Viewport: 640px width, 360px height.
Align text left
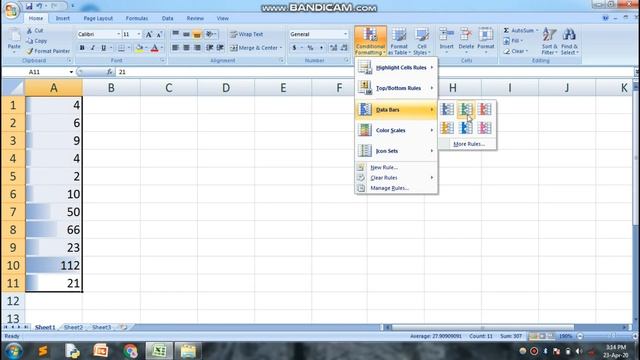pyautogui.click(x=176, y=48)
